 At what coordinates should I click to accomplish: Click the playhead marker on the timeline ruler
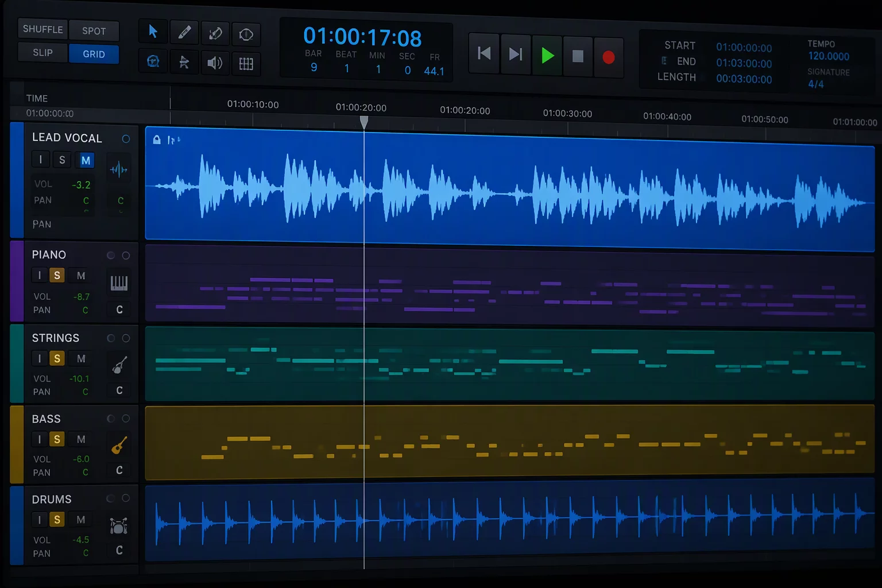[364, 122]
